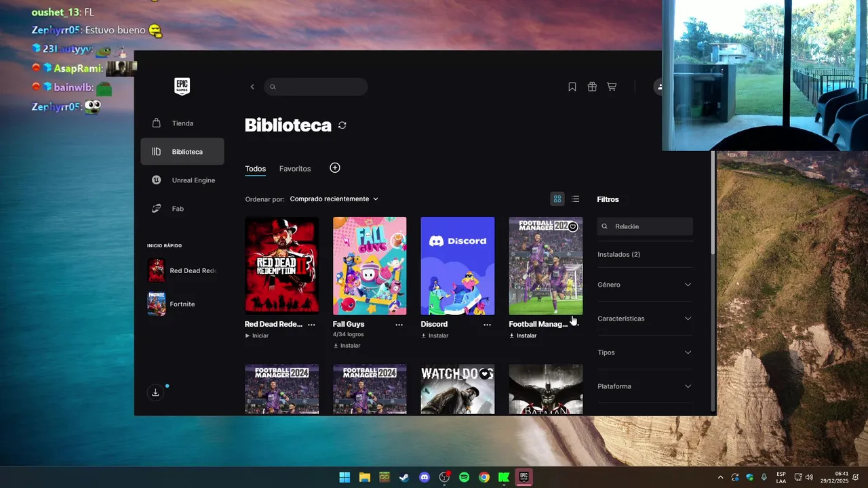868x488 pixels.
Task: Open the Red Dead Redemption II cover
Action: click(281, 266)
